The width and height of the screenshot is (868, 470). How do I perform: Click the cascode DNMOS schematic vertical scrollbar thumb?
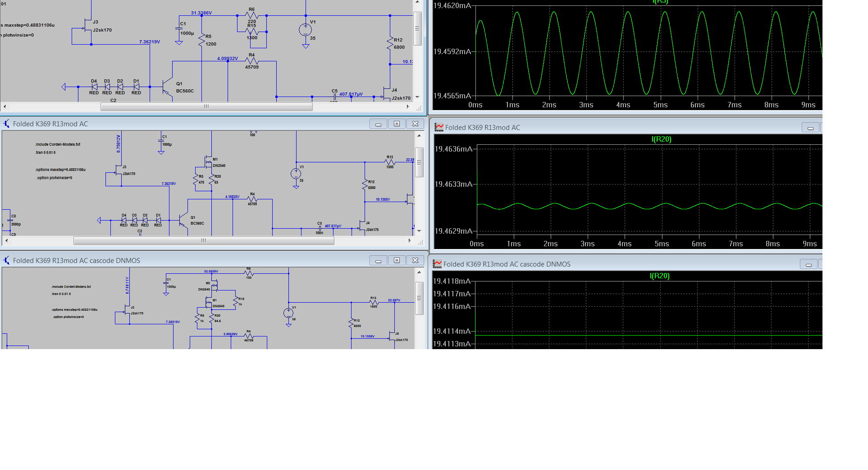419,298
